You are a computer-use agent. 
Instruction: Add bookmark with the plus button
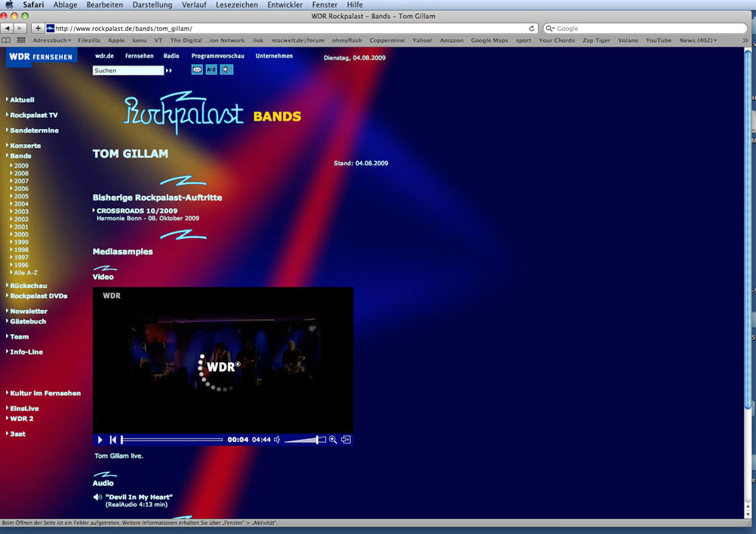[38, 29]
